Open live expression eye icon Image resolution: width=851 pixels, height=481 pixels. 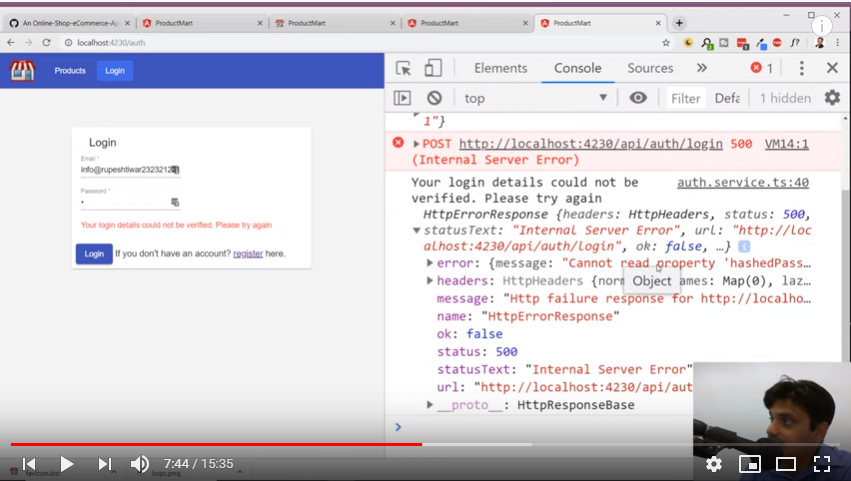pyautogui.click(x=638, y=98)
